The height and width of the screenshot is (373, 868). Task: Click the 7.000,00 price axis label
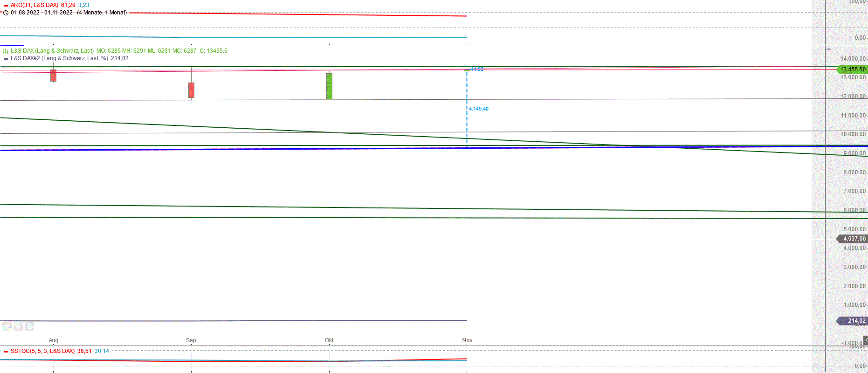pyautogui.click(x=854, y=191)
